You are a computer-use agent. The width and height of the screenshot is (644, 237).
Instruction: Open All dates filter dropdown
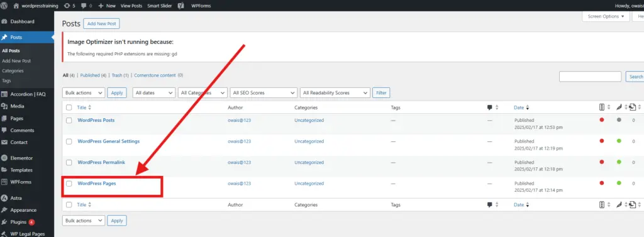pyautogui.click(x=154, y=93)
